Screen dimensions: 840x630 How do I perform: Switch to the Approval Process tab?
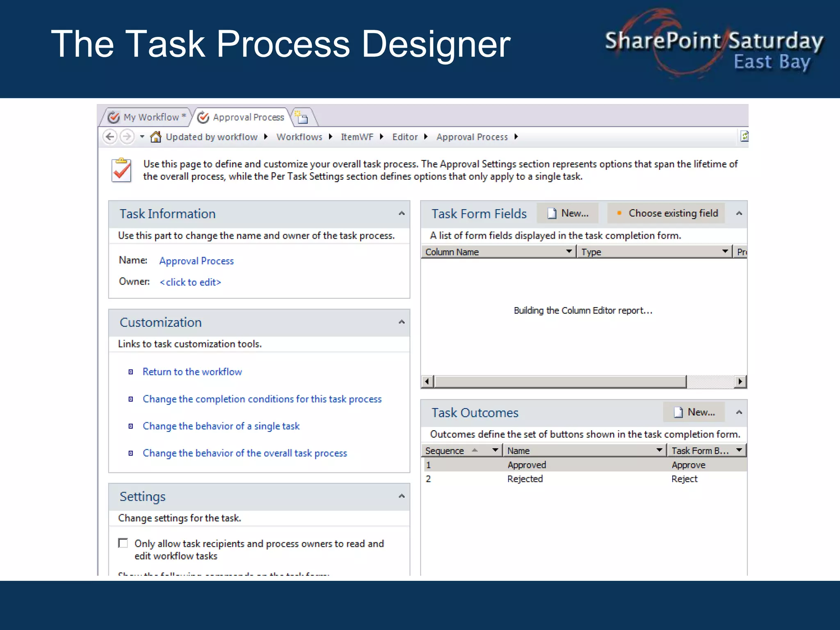pos(242,117)
